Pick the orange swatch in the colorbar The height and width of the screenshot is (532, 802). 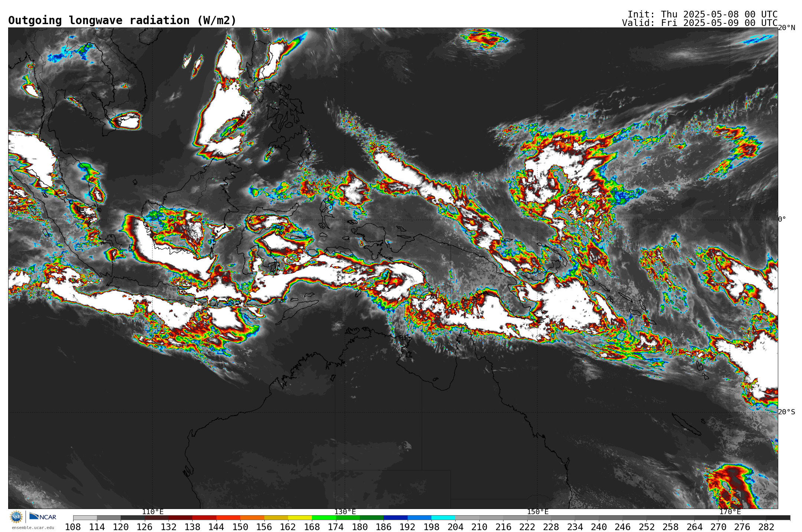click(x=252, y=518)
